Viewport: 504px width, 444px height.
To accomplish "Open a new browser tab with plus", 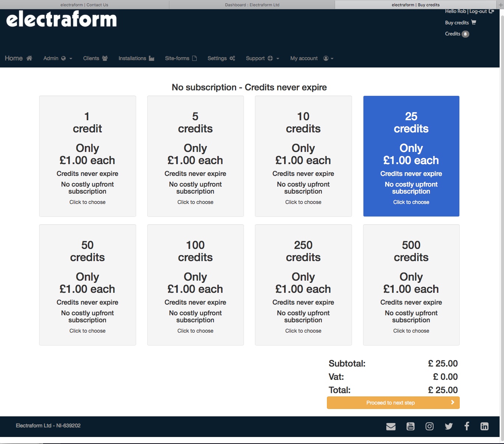I will [x=501, y=5].
